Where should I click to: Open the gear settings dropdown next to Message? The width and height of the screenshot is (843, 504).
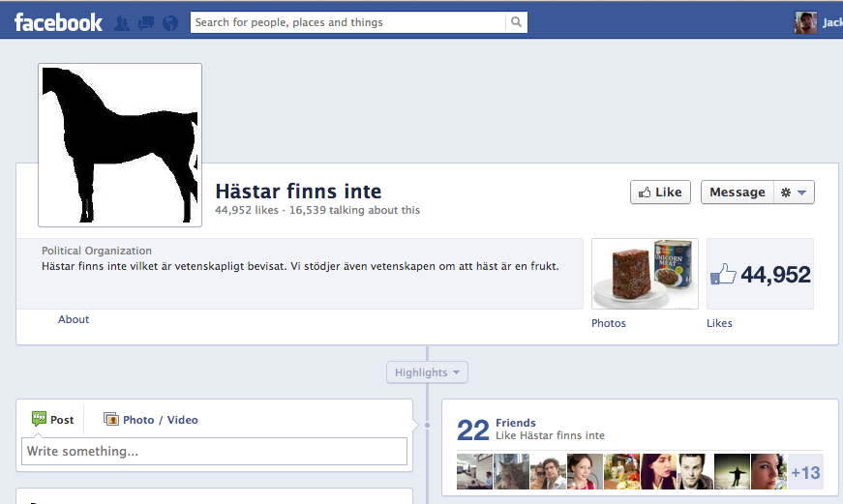(x=794, y=192)
